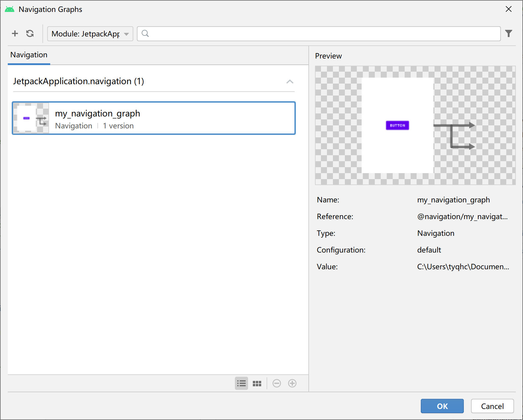Close the Navigation Graphs dialog
Image resolution: width=523 pixels, height=420 pixels.
pos(509,9)
